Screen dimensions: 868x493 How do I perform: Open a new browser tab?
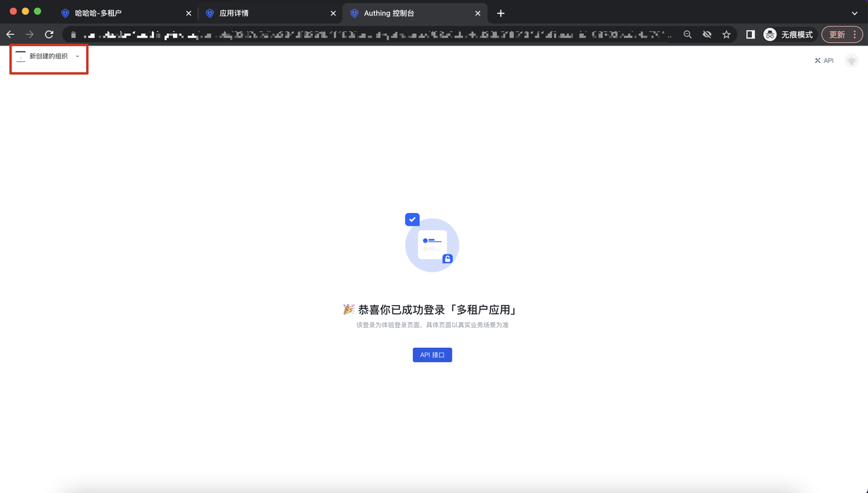500,14
